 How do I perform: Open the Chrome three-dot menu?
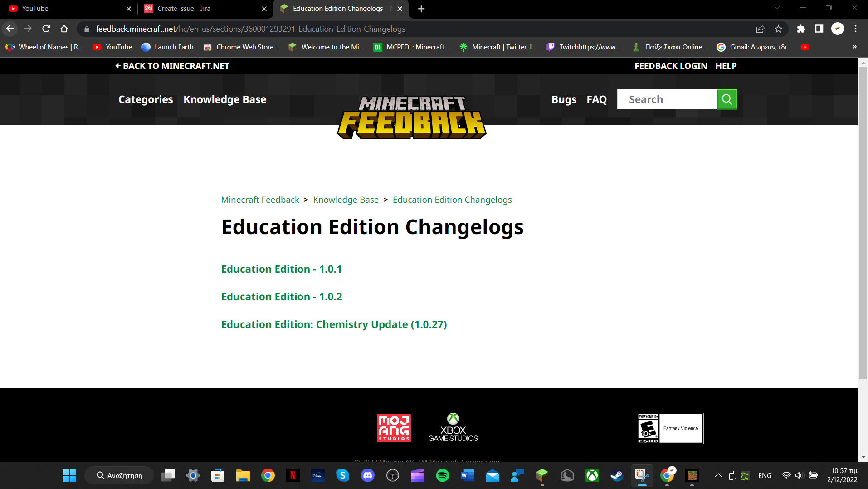[856, 29]
